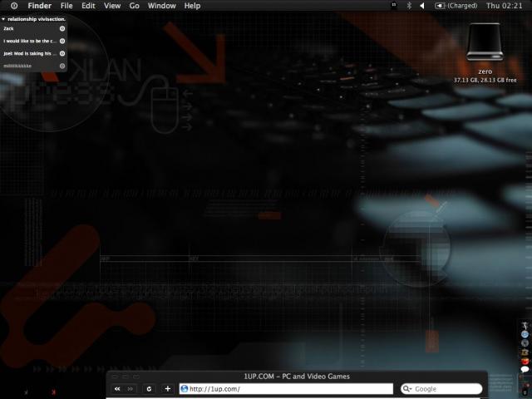Image resolution: width=532 pixels, height=399 pixels.
Task: Click the Thu 02:21 clock
Action: click(505, 6)
